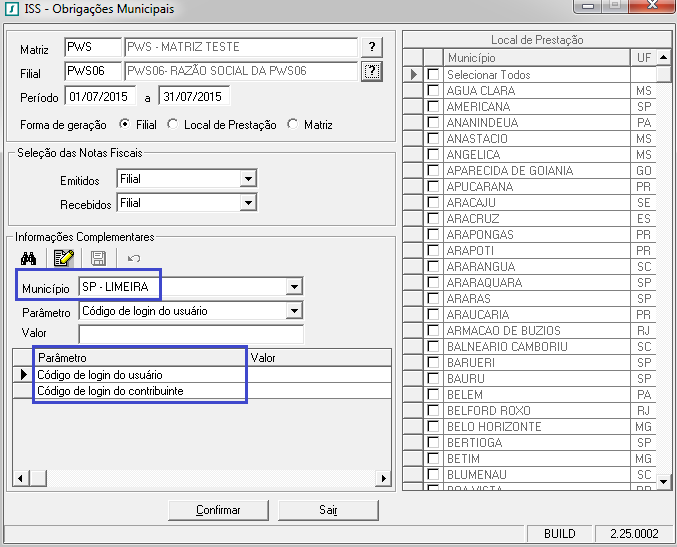Select the Matriz generation radio button
Image resolution: width=677 pixels, height=547 pixels.
(x=293, y=124)
